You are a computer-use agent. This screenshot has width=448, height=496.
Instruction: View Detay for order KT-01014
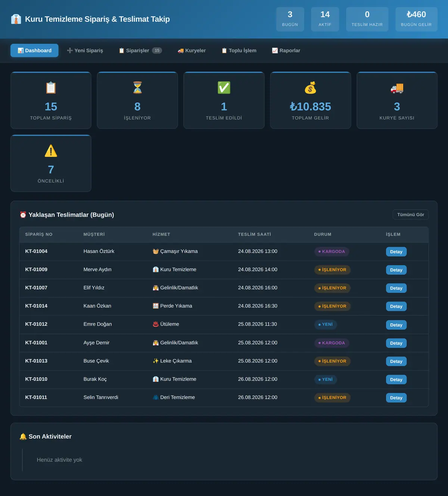tap(396, 306)
